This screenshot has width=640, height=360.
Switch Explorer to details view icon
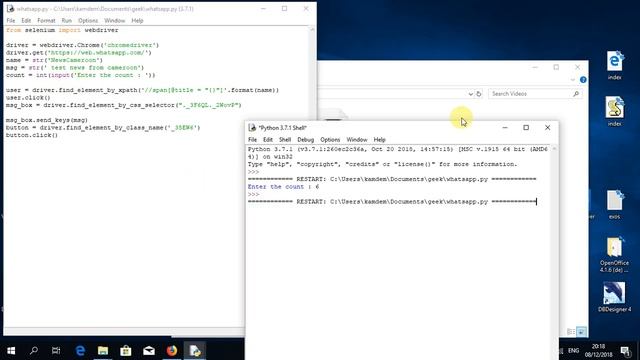click(x=571, y=331)
